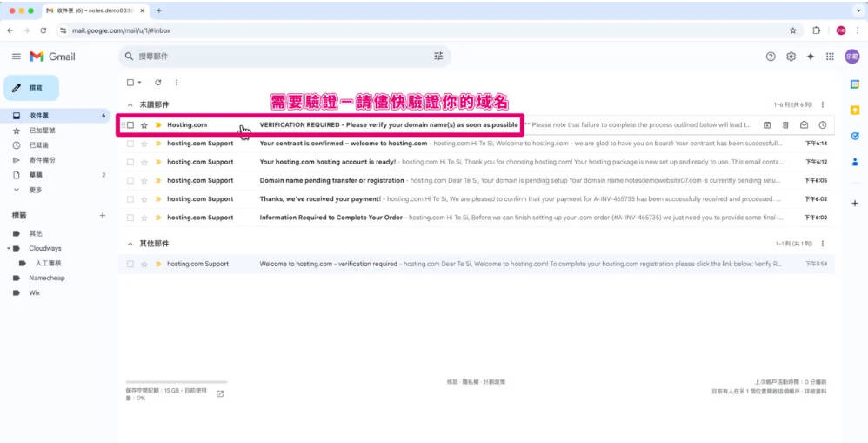Open Google Keep in the side panel
This screenshot has height=443, width=868.
(855, 111)
